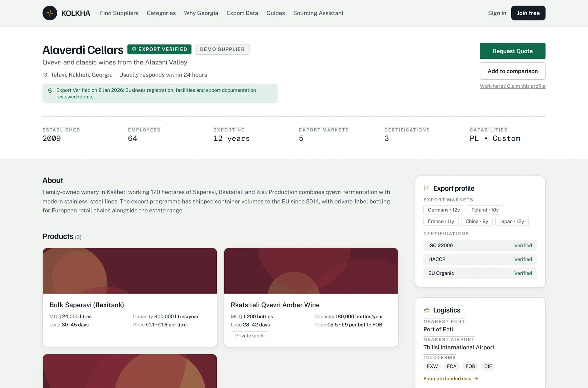Go to Export Data page
The height and width of the screenshot is (388, 588).
point(242,13)
